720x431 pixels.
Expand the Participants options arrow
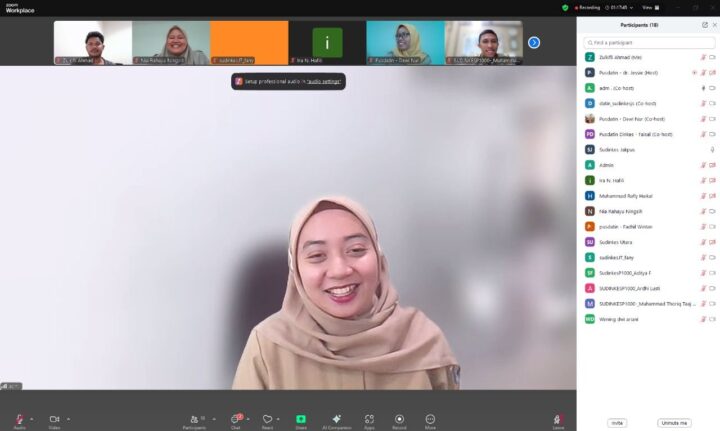pyautogui.click(x=214, y=419)
